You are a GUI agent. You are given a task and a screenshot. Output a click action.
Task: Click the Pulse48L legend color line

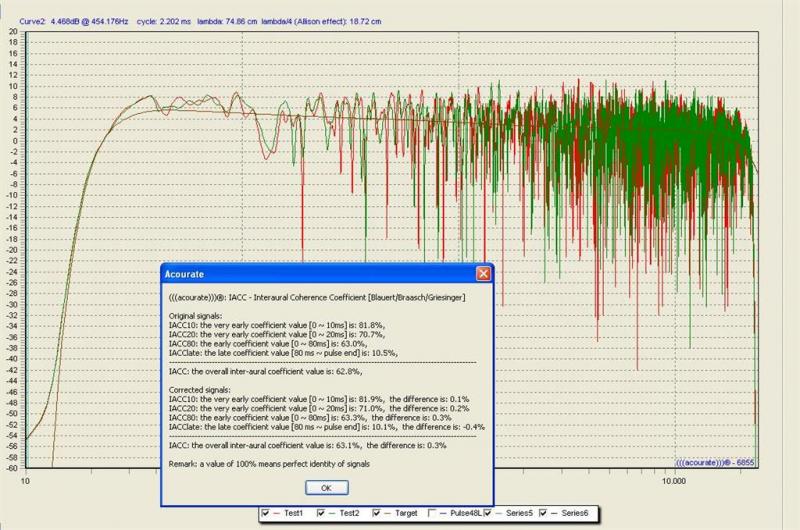coord(445,513)
